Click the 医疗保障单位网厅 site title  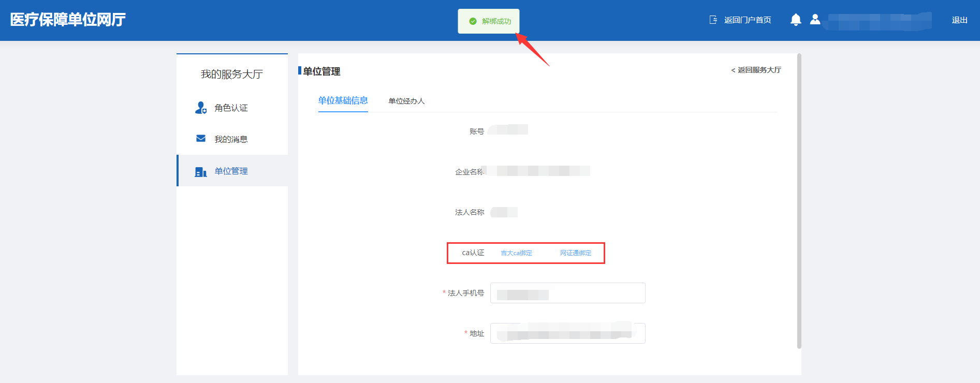pyautogui.click(x=68, y=20)
